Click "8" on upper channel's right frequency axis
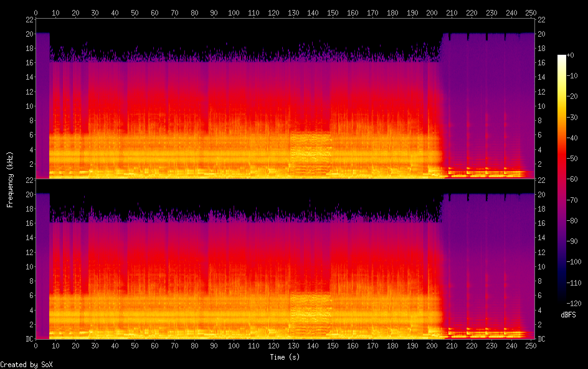 point(539,121)
